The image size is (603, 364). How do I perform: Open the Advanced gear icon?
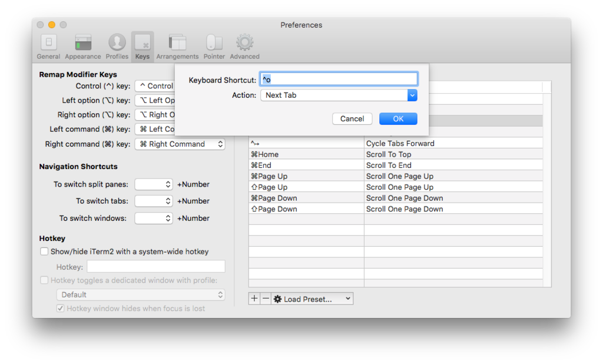tap(244, 47)
